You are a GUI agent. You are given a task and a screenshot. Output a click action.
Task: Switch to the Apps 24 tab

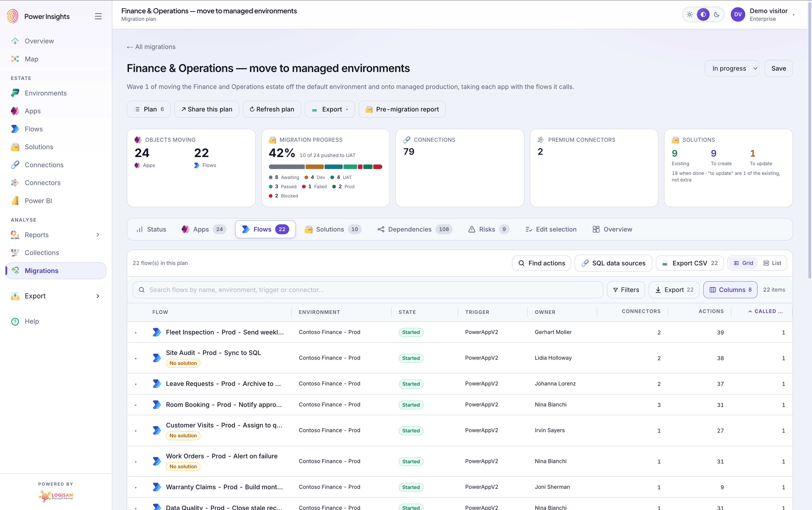pos(204,229)
